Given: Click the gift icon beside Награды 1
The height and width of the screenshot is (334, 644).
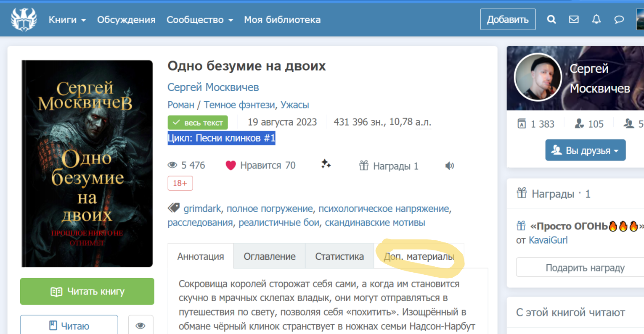Looking at the screenshot, I should (364, 166).
